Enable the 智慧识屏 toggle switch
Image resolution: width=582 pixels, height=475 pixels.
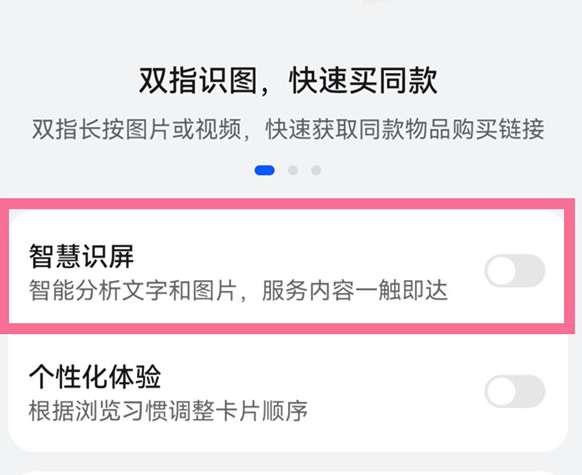point(515,271)
